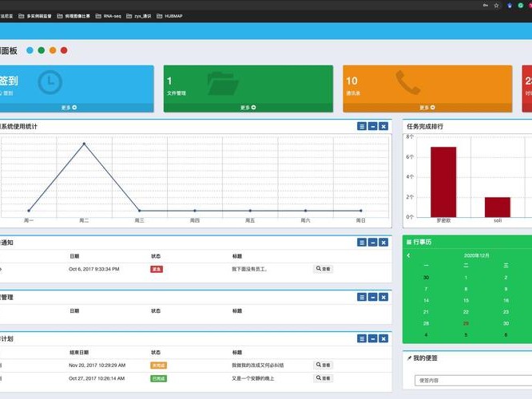Open the RNA-seq bookmark folder
The image size is (532, 399).
pyautogui.click(x=108, y=16)
